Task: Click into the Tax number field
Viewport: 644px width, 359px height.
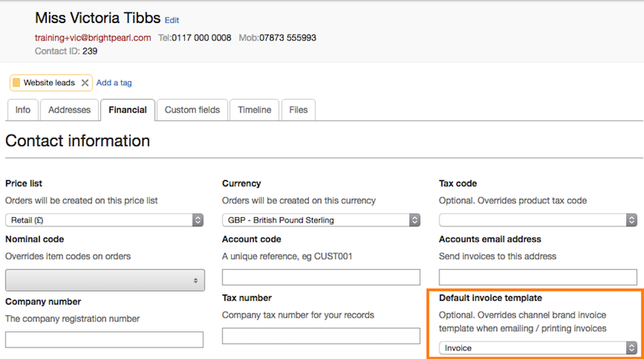Action: (321, 336)
